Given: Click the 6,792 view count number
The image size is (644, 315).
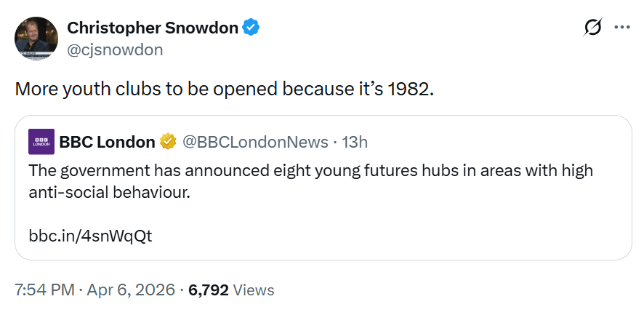Looking at the screenshot, I should coord(209,290).
